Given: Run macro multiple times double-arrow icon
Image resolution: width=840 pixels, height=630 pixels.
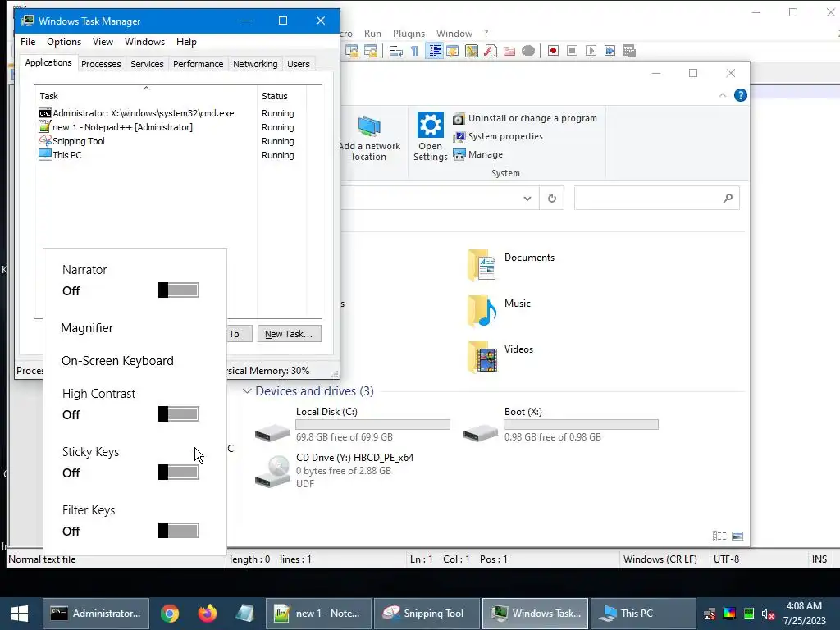Looking at the screenshot, I should 609,51.
